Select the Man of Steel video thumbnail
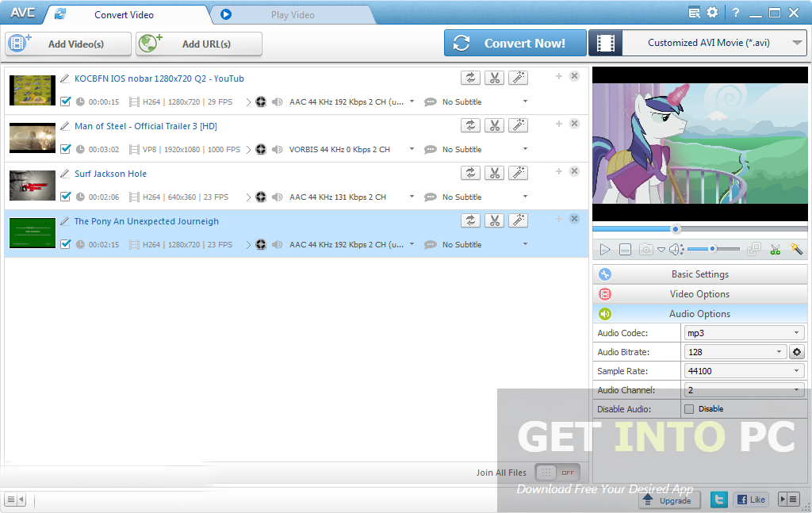Screen dimensions: 812x513 [x=32, y=138]
